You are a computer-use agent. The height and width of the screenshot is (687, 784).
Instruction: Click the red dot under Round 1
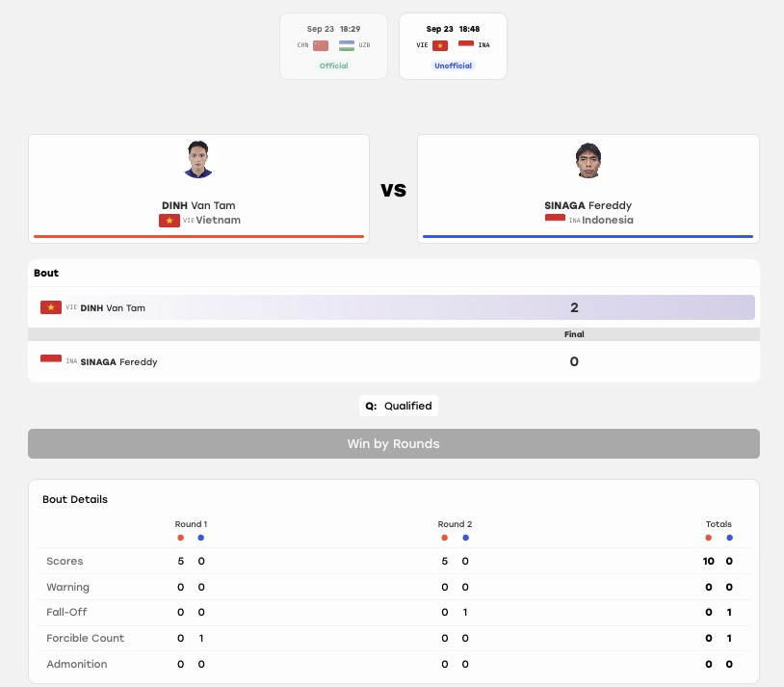[x=180, y=538]
